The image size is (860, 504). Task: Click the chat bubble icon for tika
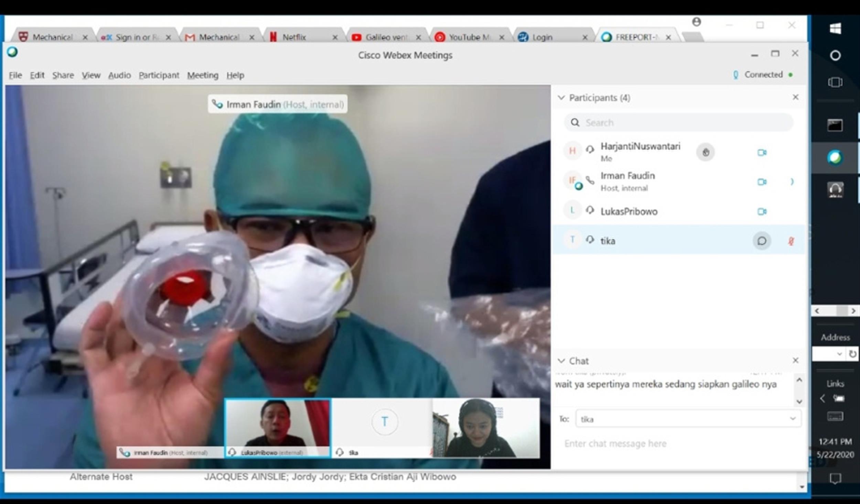pyautogui.click(x=762, y=241)
